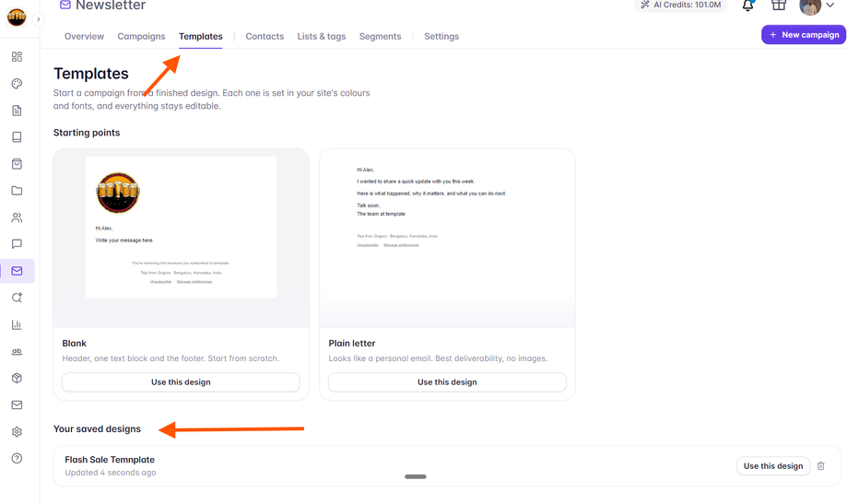Click the Plain letter preview thumbnail
Image resolution: width=847 pixels, height=504 pixels.
(447, 239)
